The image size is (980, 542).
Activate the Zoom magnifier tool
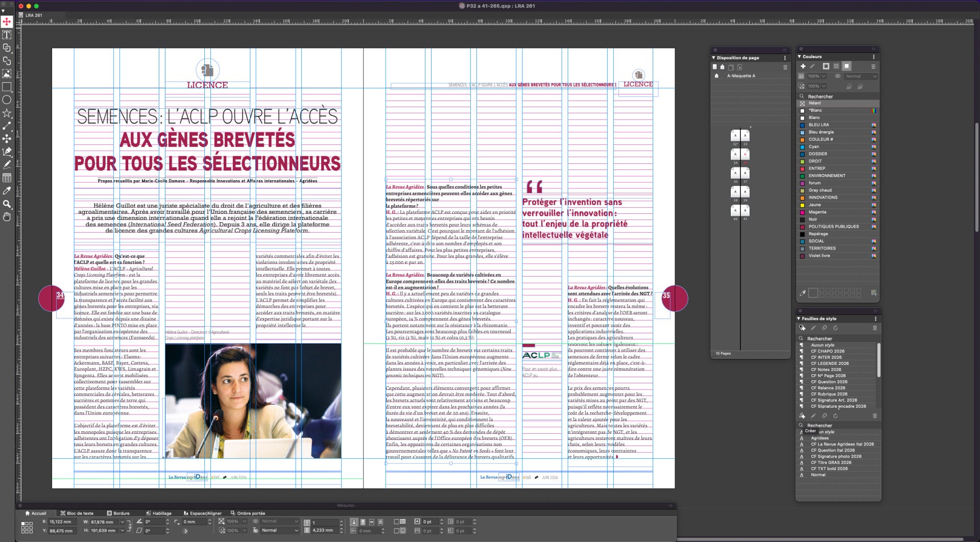7,204
